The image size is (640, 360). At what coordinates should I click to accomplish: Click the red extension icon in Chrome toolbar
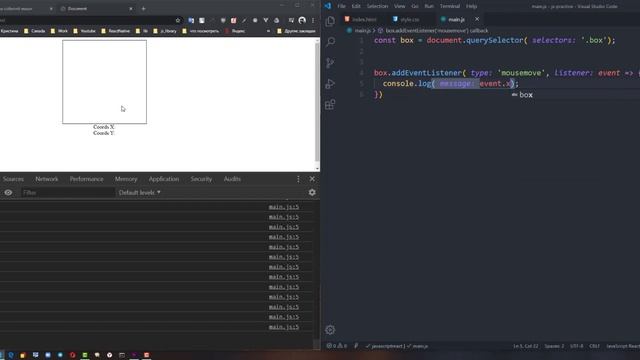click(233, 20)
